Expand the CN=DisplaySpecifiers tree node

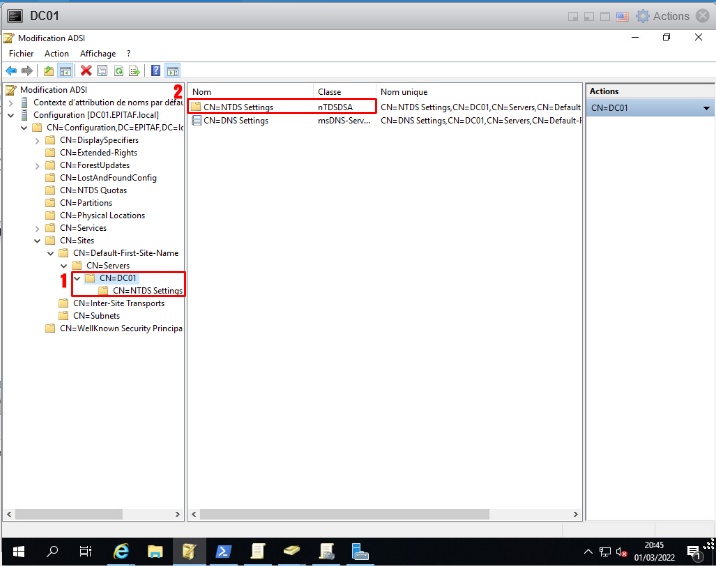point(38,140)
